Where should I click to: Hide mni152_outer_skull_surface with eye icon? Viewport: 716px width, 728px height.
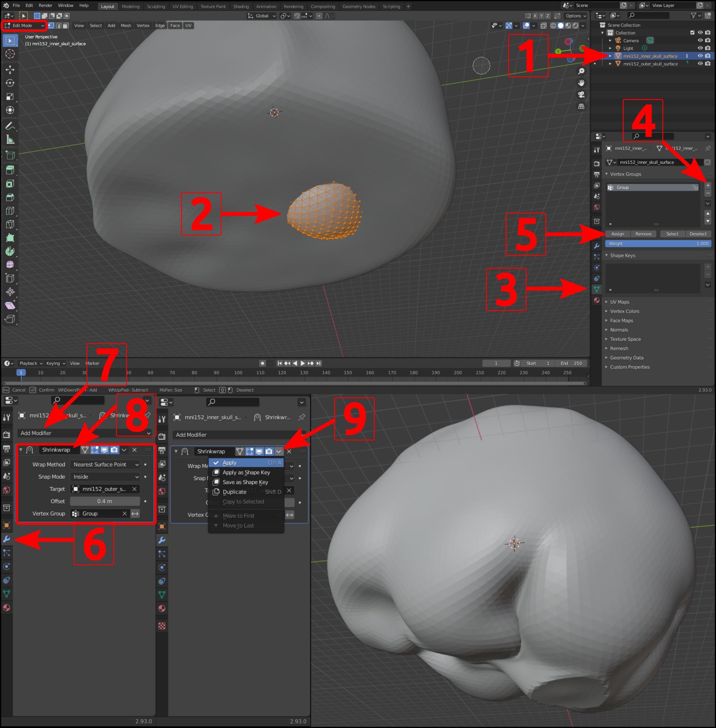700,64
